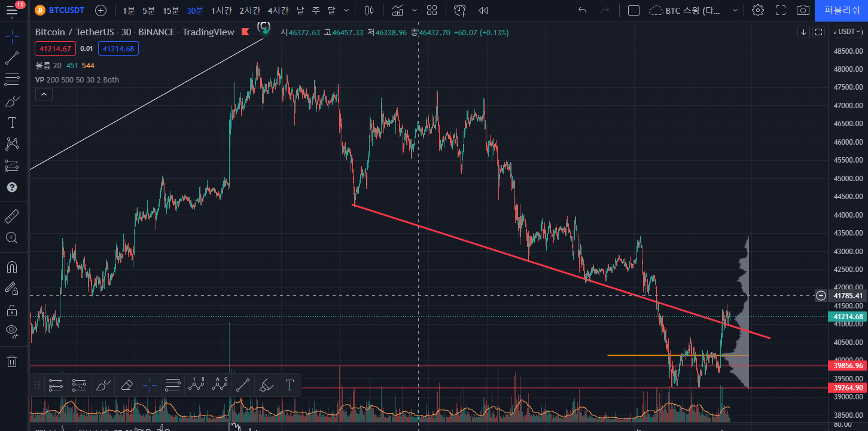Expand the indicators favorites chevron
The image size is (868, 431).
(x=414, y=10)
